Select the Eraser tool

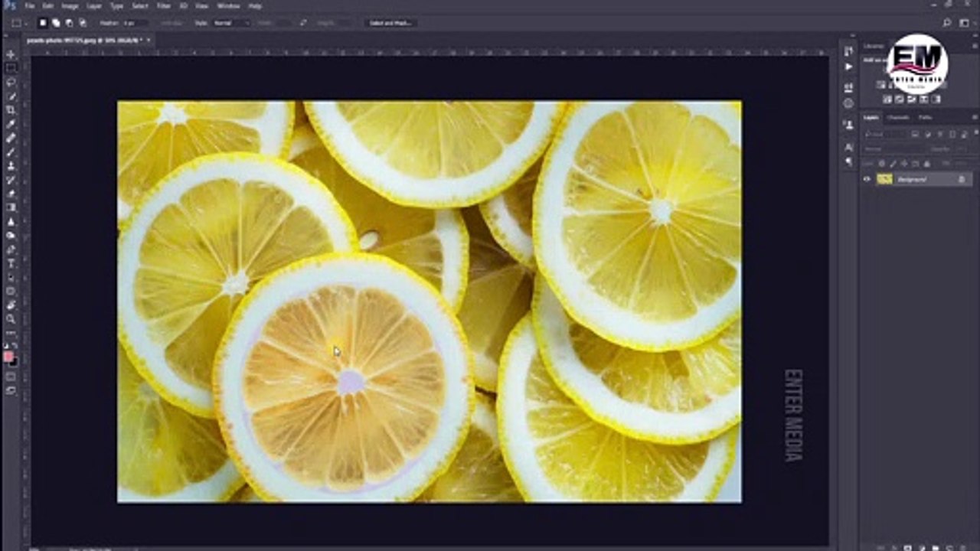(11, 193)
